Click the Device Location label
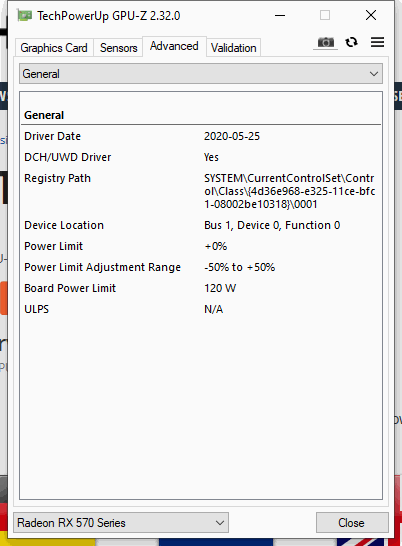The image size is (402, 546). [x=64, y=225]
